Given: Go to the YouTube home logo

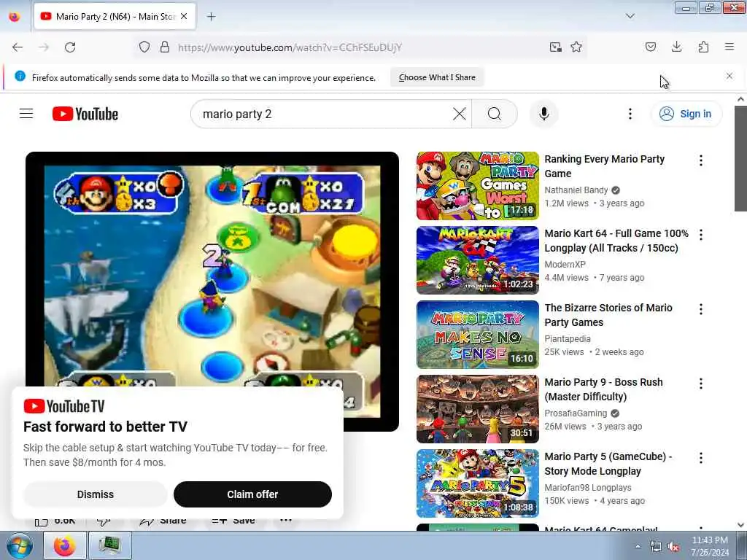Looking at the screenshot, I should coord(85,114).
